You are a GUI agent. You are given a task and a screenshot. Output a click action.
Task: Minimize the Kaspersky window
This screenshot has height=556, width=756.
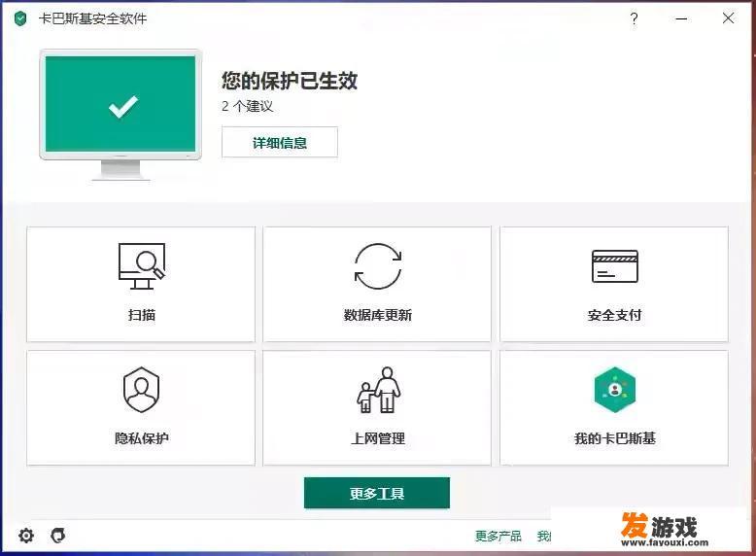click(x=681, y=18)
